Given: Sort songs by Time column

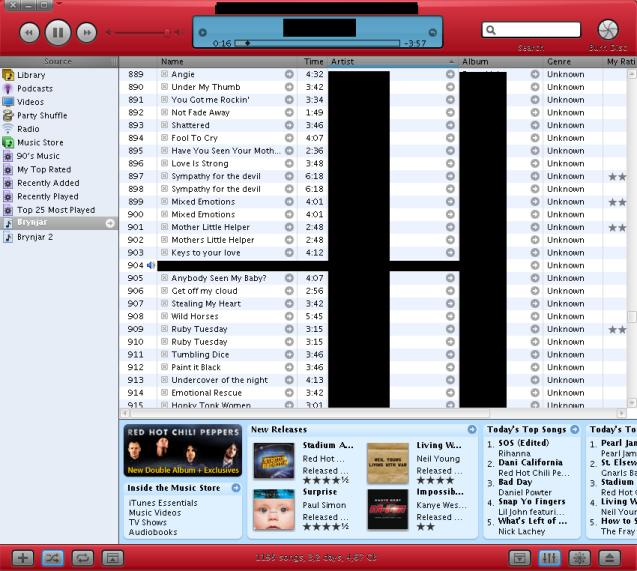Looking at the screenshot, I should pos(312,61).
